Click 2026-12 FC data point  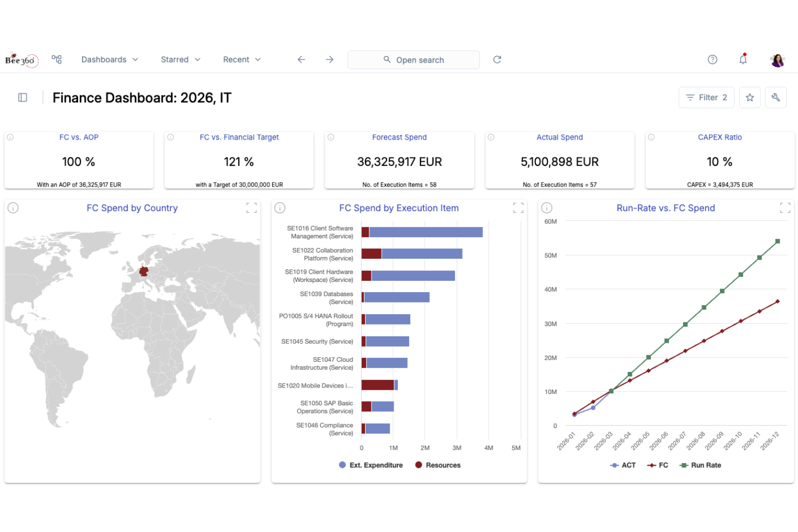point(778,302)
